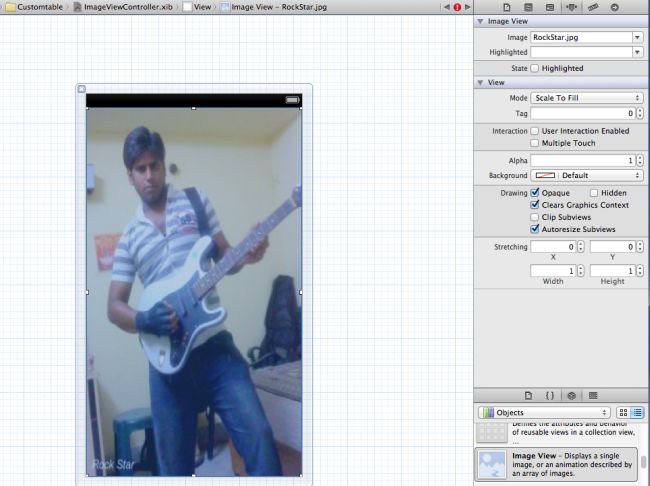Uncheck Clears Graphics Context
This screenshot has width=650, height=486.
coord(535,204)
